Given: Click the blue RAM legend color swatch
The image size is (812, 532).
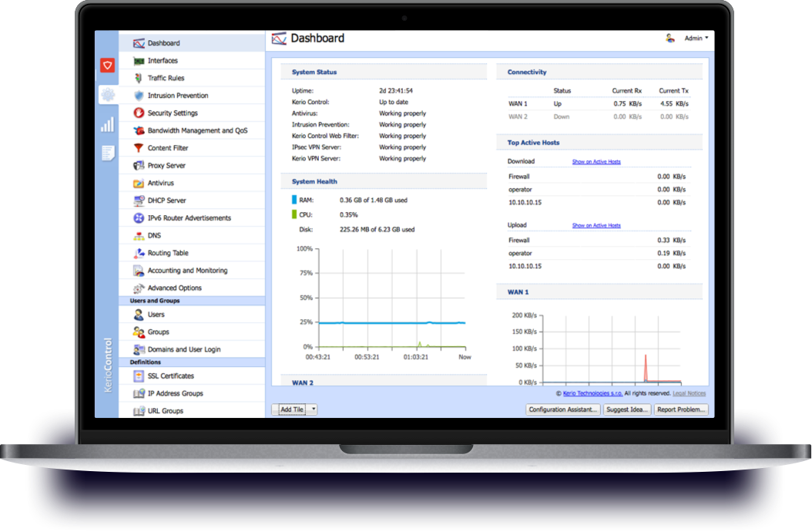Looking at the screenshot, I should click(x=294, y=200).
